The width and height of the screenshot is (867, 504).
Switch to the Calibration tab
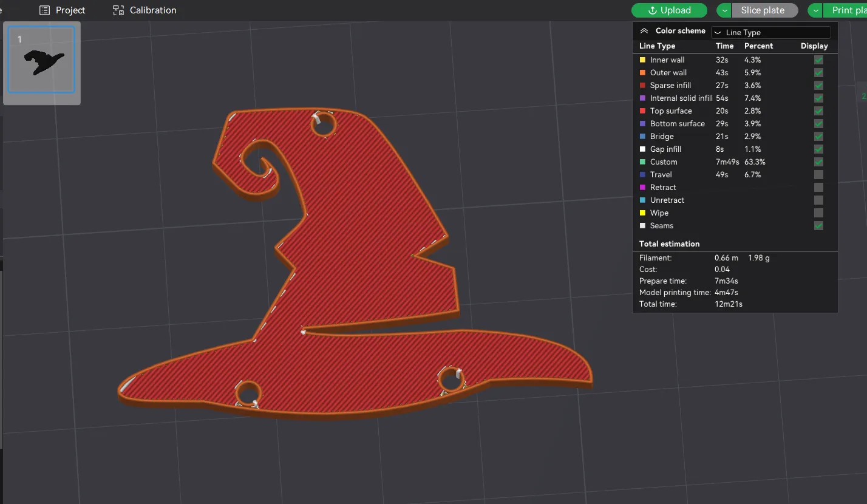(x=144, y=10)
